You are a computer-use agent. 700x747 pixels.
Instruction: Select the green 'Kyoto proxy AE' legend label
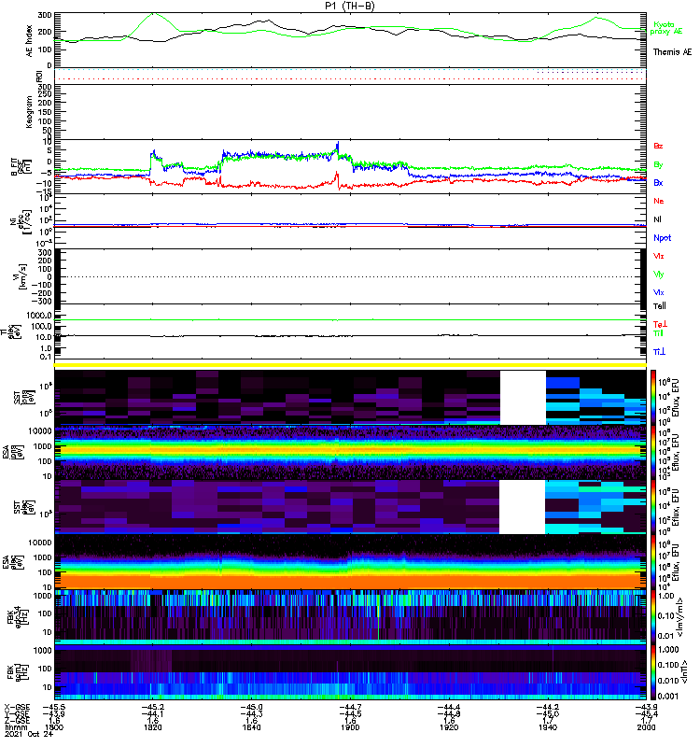coord(666,28)
